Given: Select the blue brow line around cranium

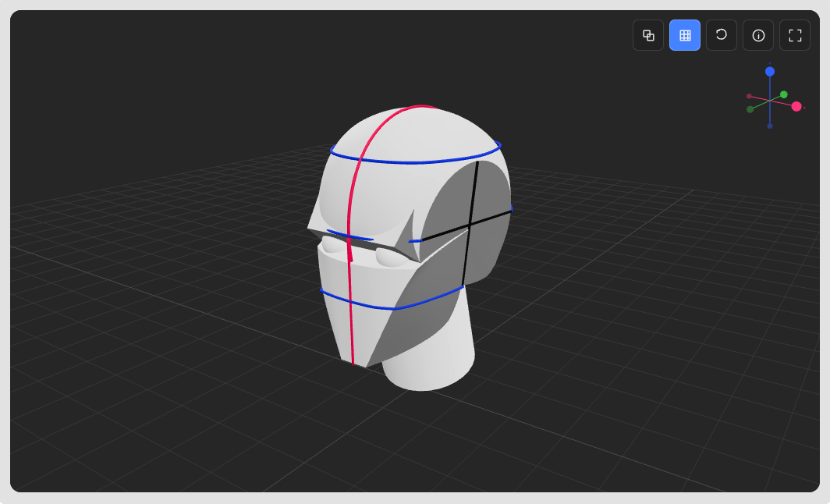Looking at the screenshot, I should tap(416, 161).
